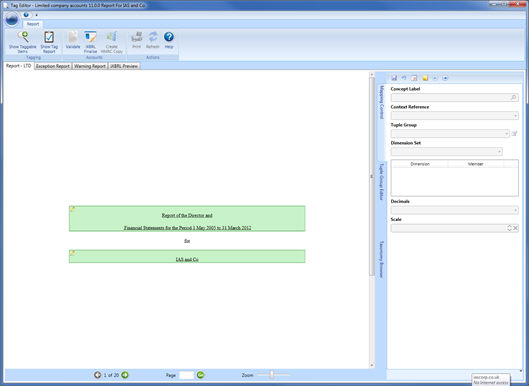The width and height of the screenshot is (529, 386).
Task: Click the green Go button beside Page field
Action: pos(200,375)
